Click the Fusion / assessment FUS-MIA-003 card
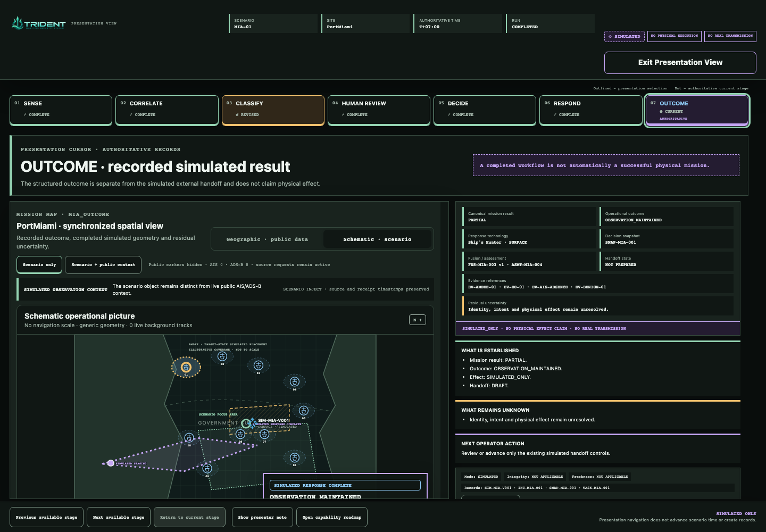 click(x=530, y=261)
